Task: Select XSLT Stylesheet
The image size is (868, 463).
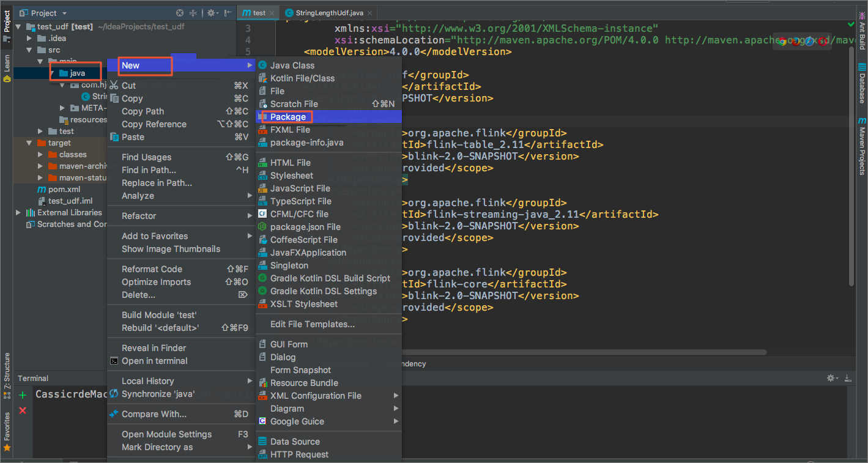Action: (x=328, y=304)
